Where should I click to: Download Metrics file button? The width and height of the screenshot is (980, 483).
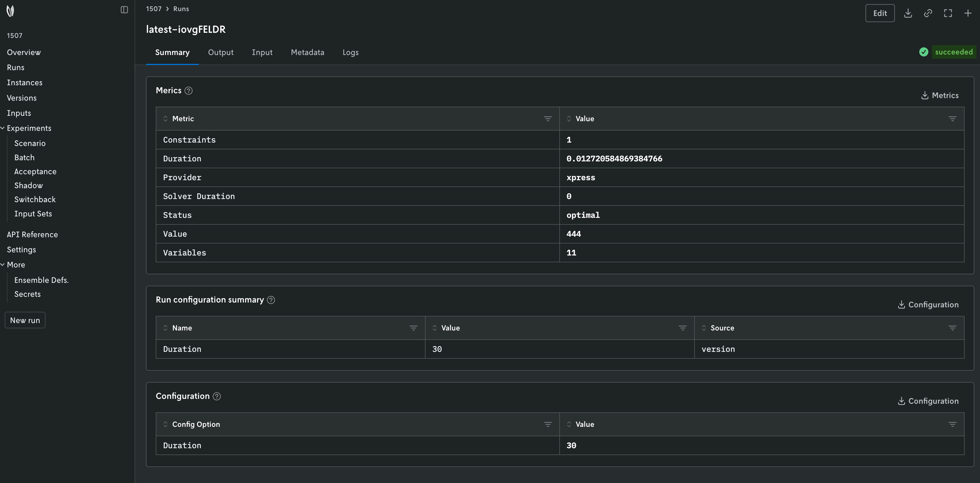[x=940, y=96]
